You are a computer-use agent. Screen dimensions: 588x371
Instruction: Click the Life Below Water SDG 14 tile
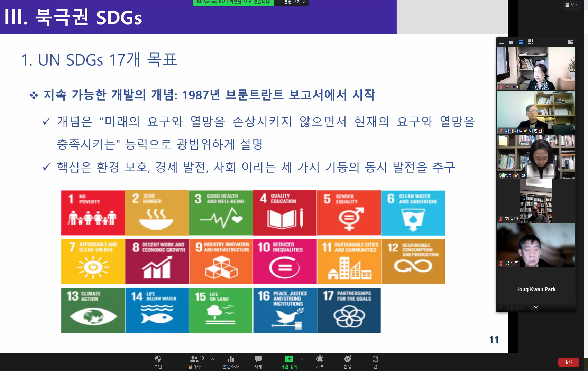(157, 310)
